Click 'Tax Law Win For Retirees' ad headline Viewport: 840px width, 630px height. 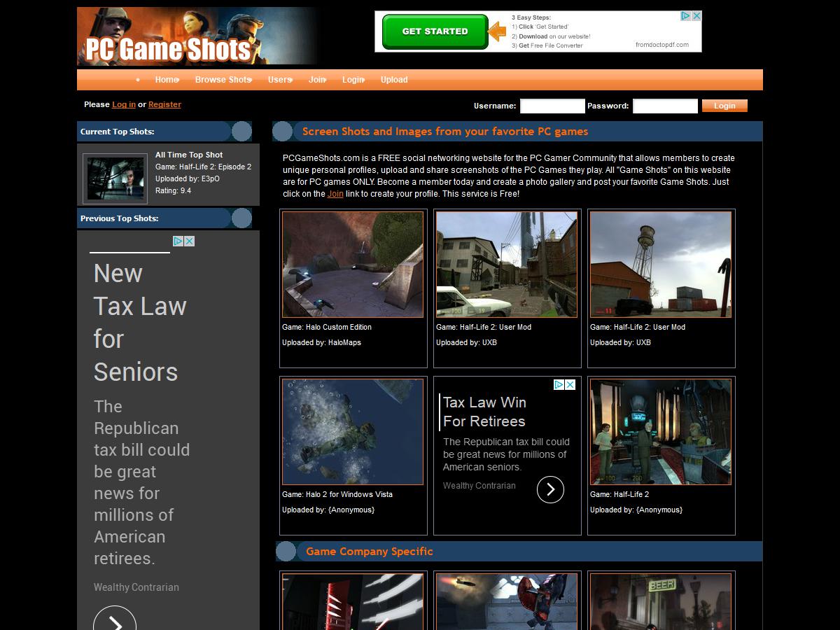(x=484, y=412)
